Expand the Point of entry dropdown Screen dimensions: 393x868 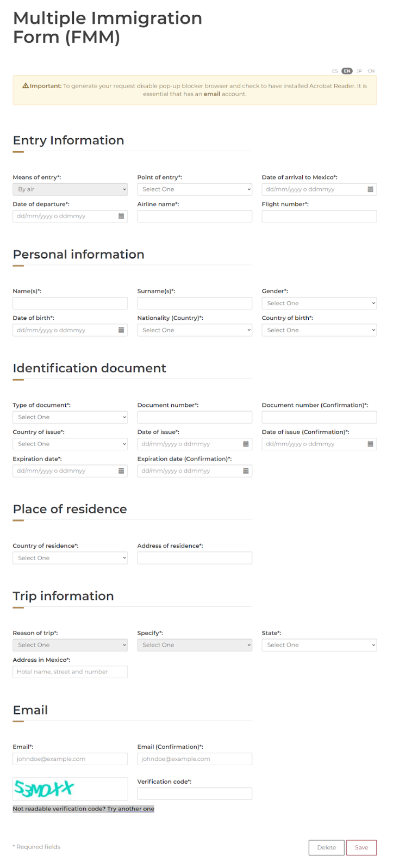(x=195, y=189)
